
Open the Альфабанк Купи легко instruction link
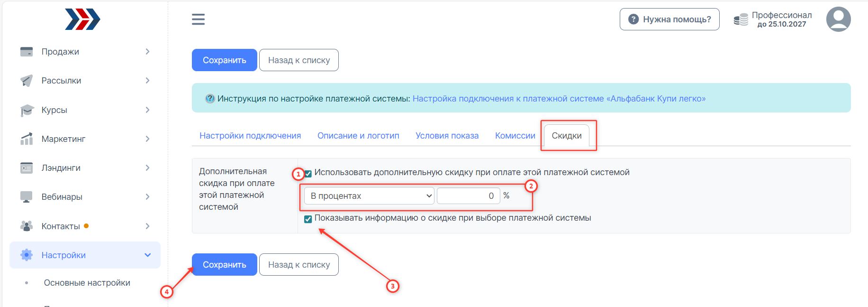(559, 99)
